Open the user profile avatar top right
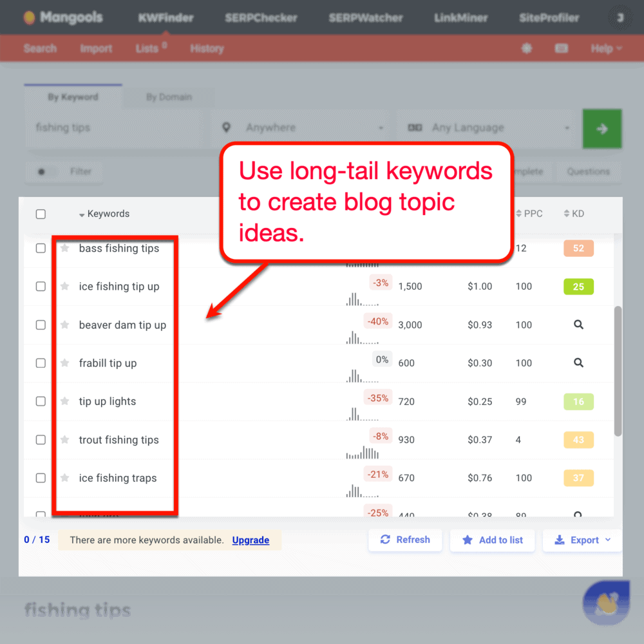 pyautogui.click(x=619, y=17)
